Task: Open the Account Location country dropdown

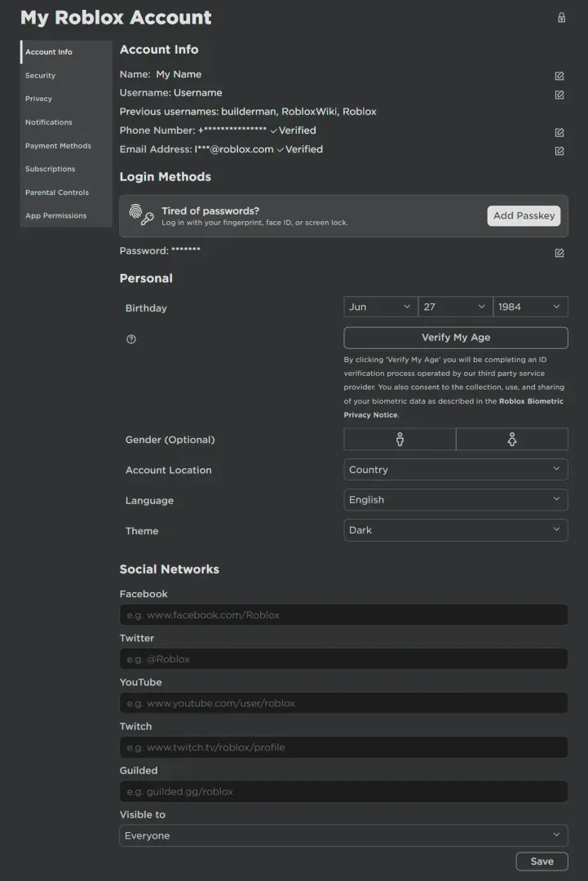Action: (455, 469)
